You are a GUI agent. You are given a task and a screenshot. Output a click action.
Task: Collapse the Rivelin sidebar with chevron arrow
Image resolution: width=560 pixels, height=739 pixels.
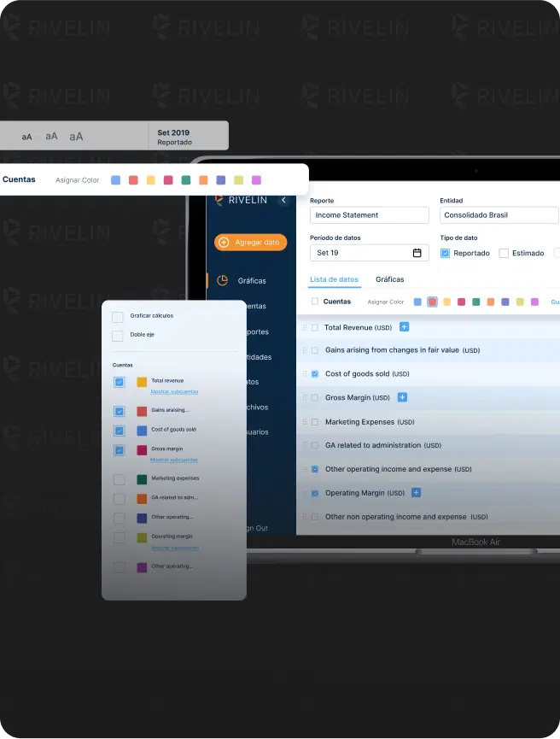pyautogui.click(x=283, y=200)
